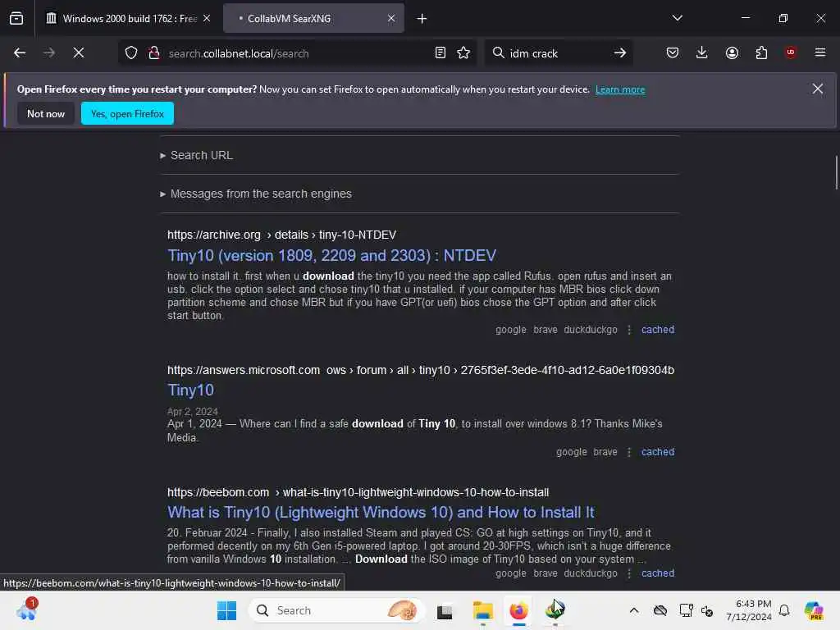This screenshot has height=630, width=840.
Task: Open the 'Tiny10' Microsoft Answers result
Action: (190, 390)
